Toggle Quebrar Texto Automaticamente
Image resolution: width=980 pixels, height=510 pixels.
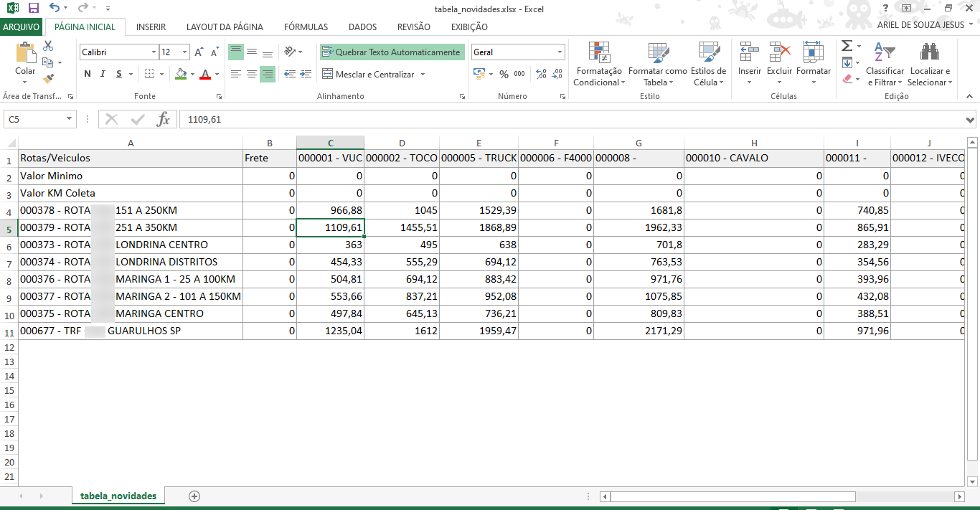coord(391,52)
